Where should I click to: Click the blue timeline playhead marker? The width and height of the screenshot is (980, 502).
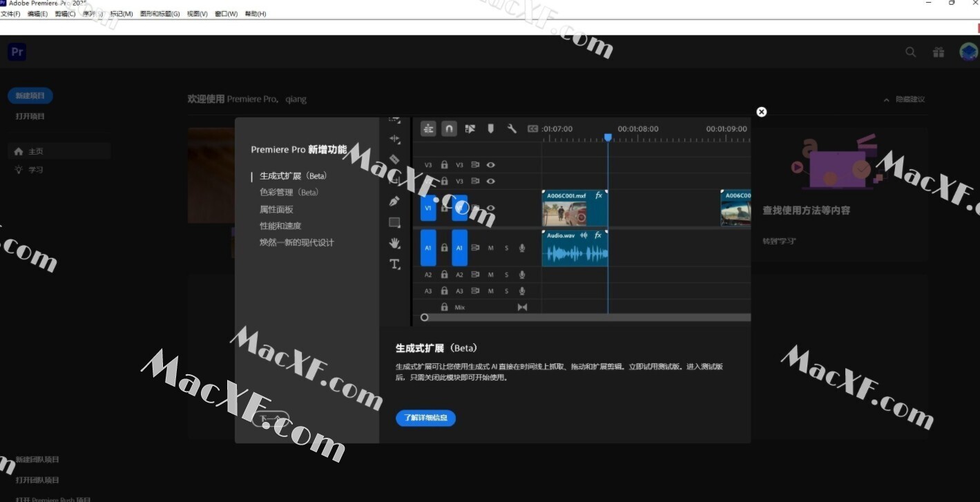pyautogui.click(x=608, y=137)
